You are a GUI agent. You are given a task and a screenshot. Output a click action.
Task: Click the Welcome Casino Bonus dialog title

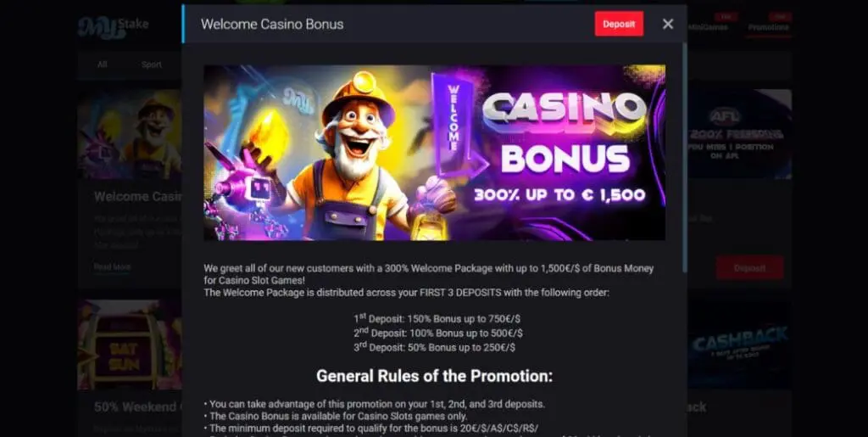[272, 24]
